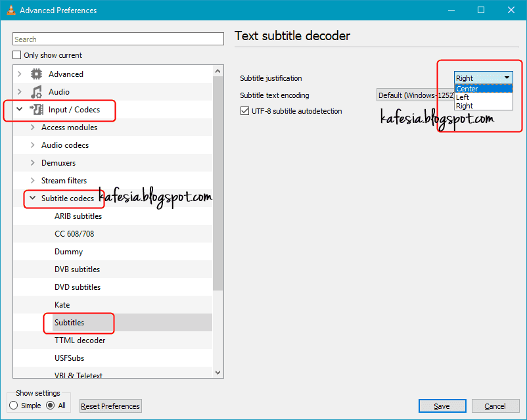Select the Simple show settings radio
This screenshot has width=527, height=420.
pyautogui.click(x=13, y=406)
